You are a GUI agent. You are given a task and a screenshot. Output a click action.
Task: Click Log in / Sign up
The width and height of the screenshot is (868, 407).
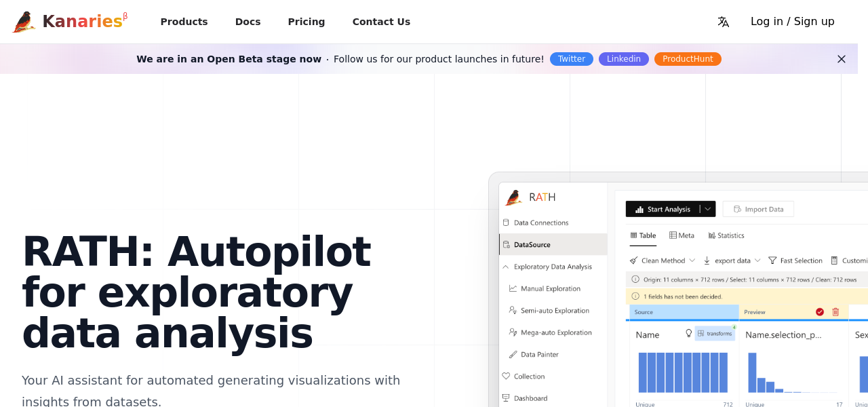[x=792, y=22]
